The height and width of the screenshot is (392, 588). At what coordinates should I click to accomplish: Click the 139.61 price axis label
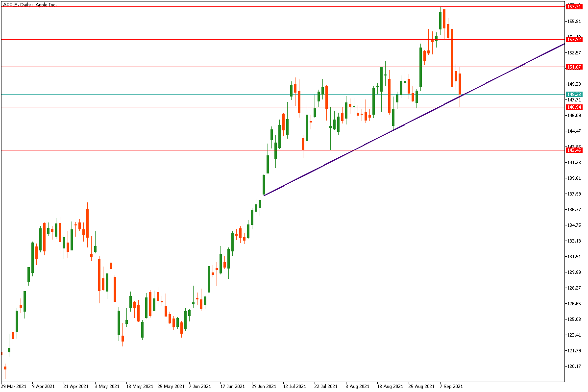(x=574, y=178)
